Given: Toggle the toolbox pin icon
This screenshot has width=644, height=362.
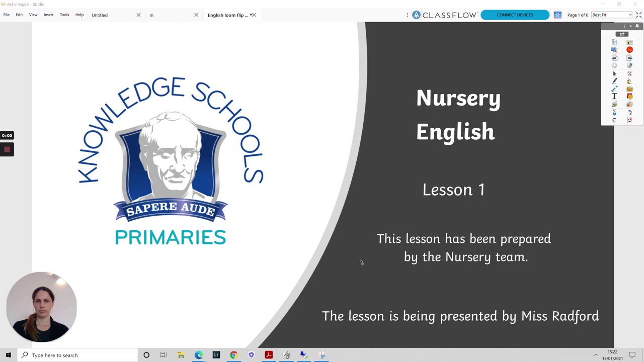Looking at the screenshot, I should pyautogui.click(x=637, y=26).
